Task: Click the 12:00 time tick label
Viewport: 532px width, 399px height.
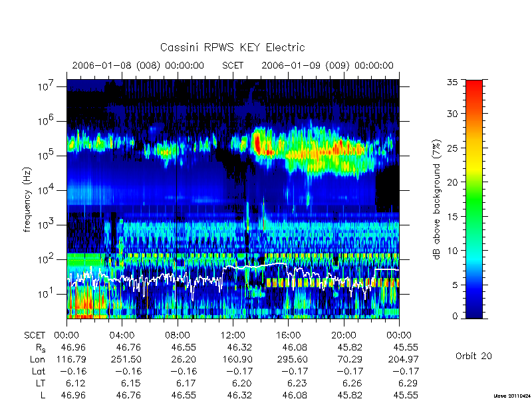Action: coord(233,336)
